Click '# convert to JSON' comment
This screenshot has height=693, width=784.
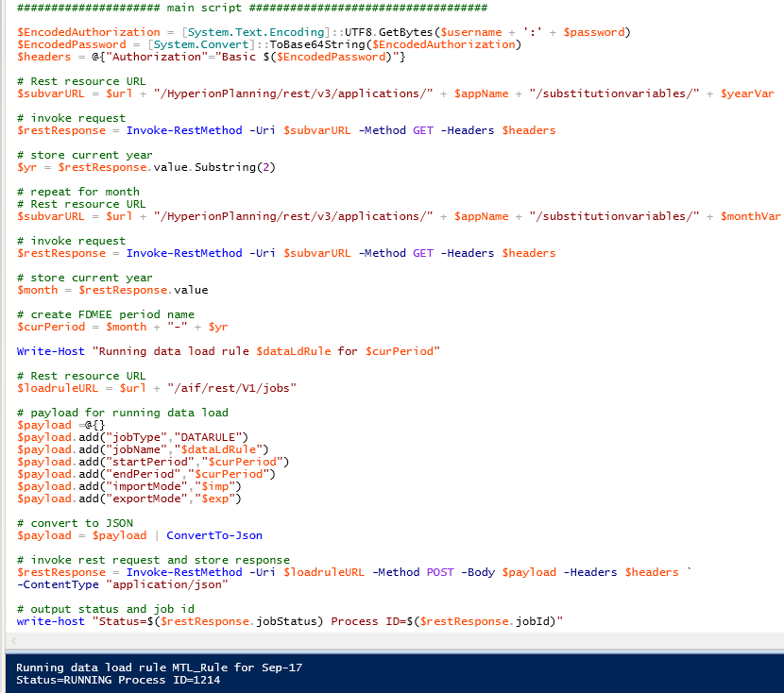(75, 524)
